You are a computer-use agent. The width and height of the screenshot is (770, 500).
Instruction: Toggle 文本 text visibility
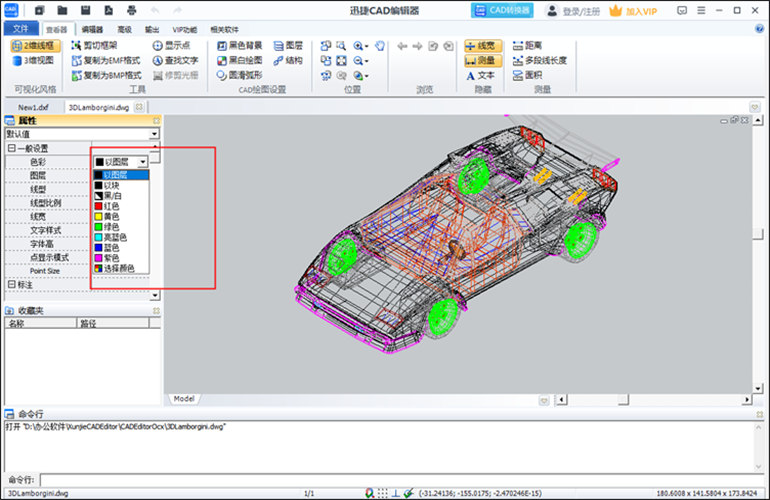480,76
